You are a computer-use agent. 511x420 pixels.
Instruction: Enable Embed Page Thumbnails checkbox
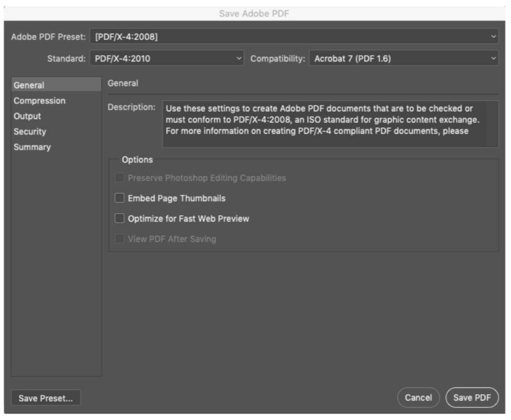(x=120, y=198)
